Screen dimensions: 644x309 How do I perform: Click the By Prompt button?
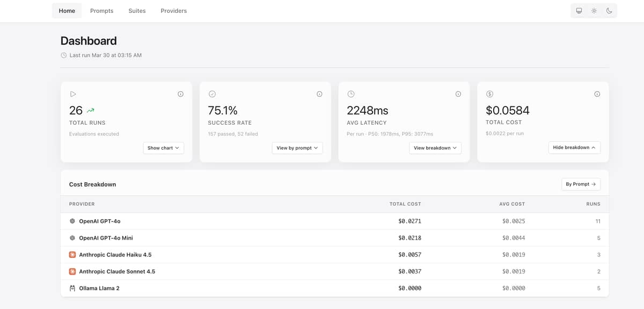[581, 184]
